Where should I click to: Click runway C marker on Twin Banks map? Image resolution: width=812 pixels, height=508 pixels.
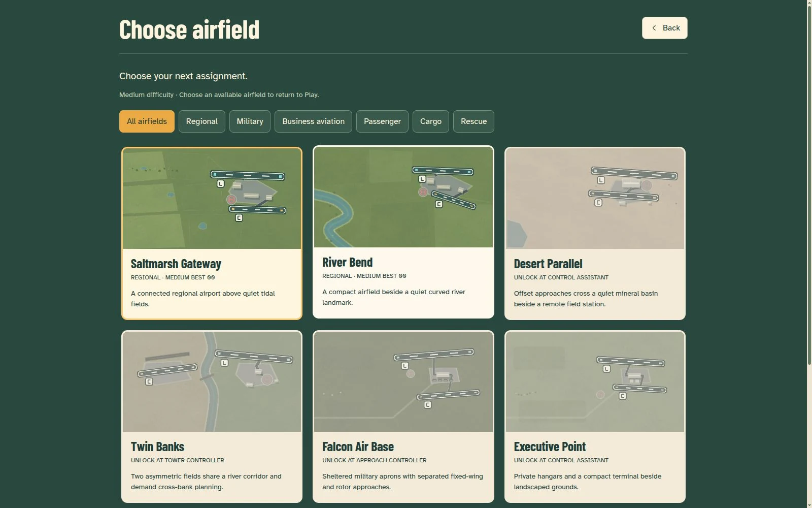149,382
